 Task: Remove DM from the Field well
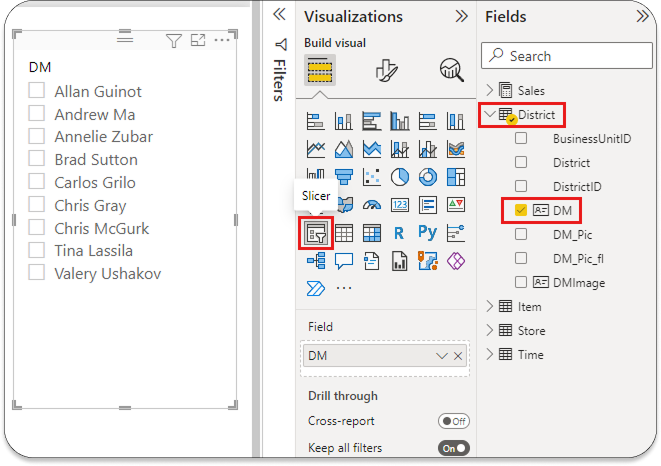[458, 356]
